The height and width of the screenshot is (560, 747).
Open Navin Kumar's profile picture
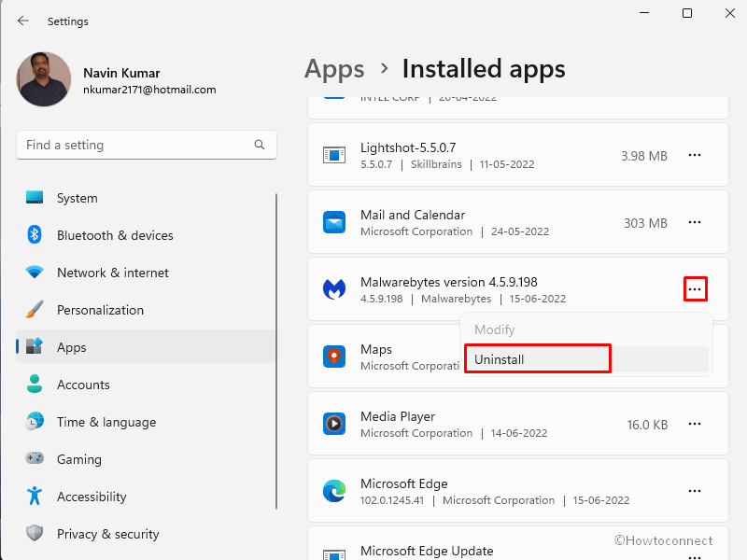coord(44,79)
